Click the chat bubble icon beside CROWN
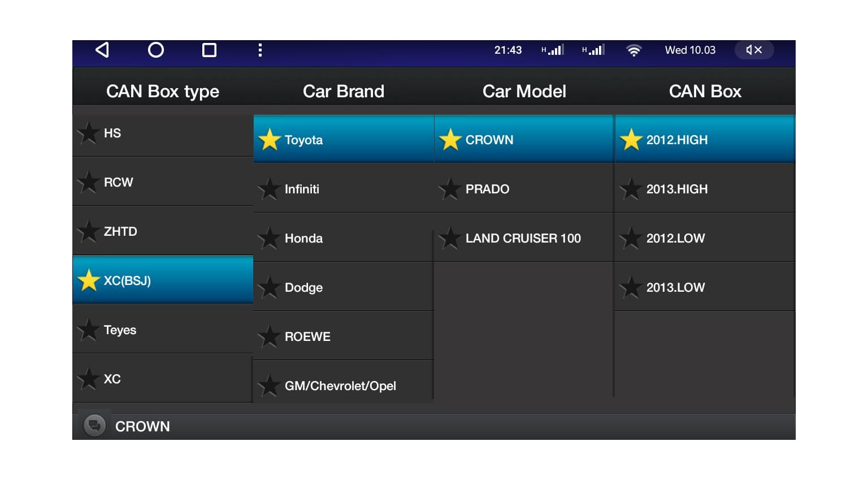The height and width of the screenshot is (480, 868). point(94,426)
